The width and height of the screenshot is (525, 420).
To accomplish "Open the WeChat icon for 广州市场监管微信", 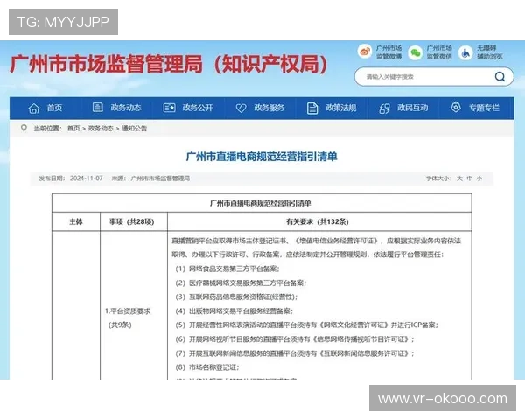I will (415, 52).
